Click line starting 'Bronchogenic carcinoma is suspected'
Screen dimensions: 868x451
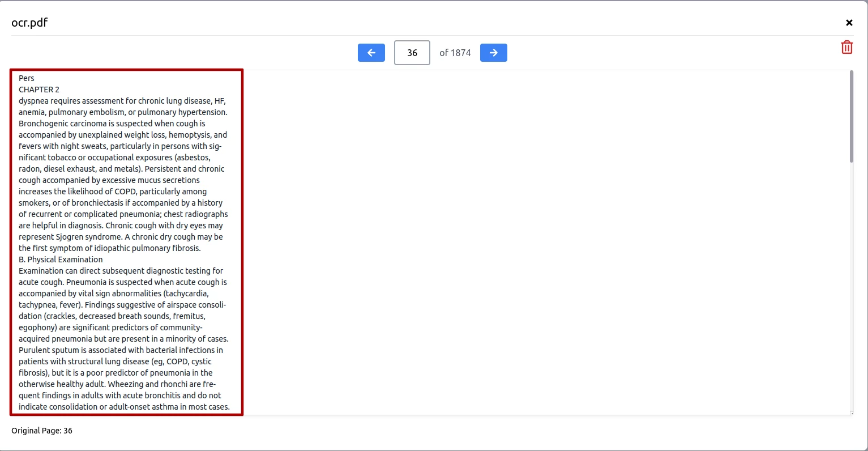coord(112,124)
